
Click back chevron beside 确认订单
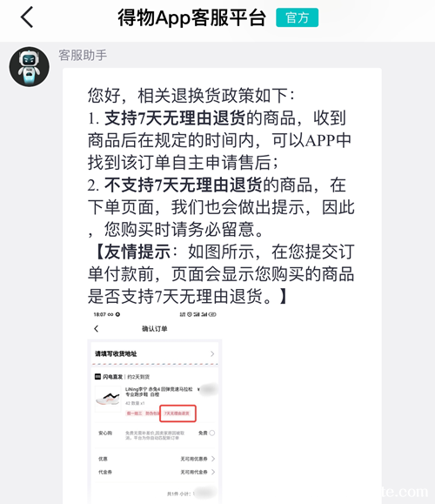[x=96, y=328]
